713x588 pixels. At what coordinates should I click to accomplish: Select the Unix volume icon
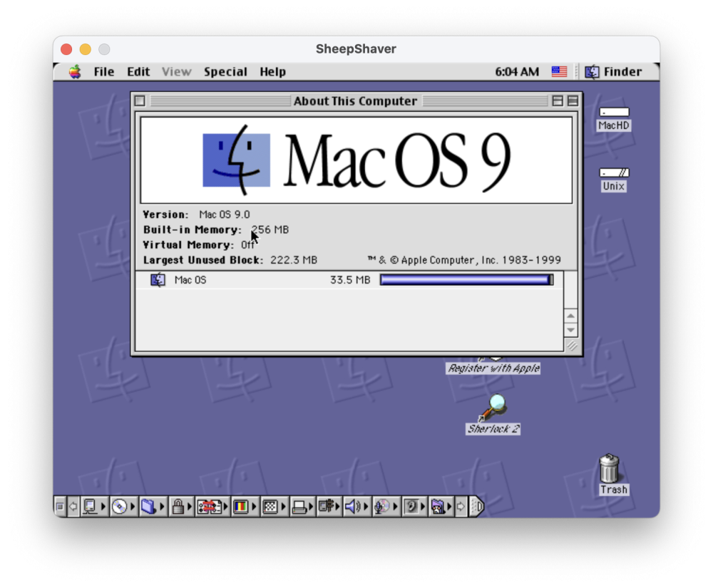(613, 172)
